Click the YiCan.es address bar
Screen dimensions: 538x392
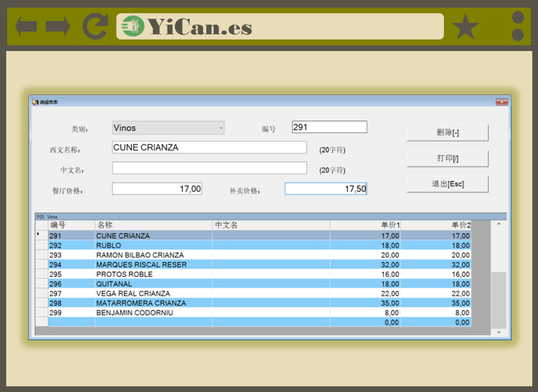pos(280,26)
